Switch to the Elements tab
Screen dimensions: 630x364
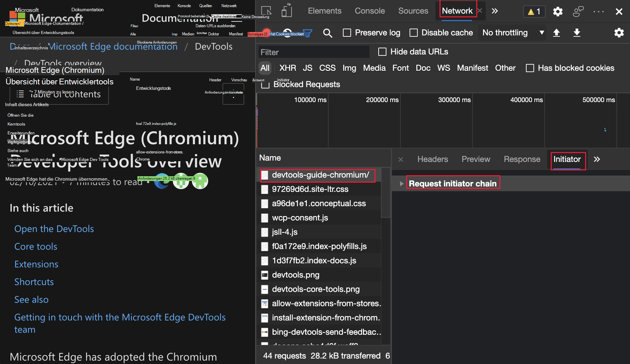[325, 11]
